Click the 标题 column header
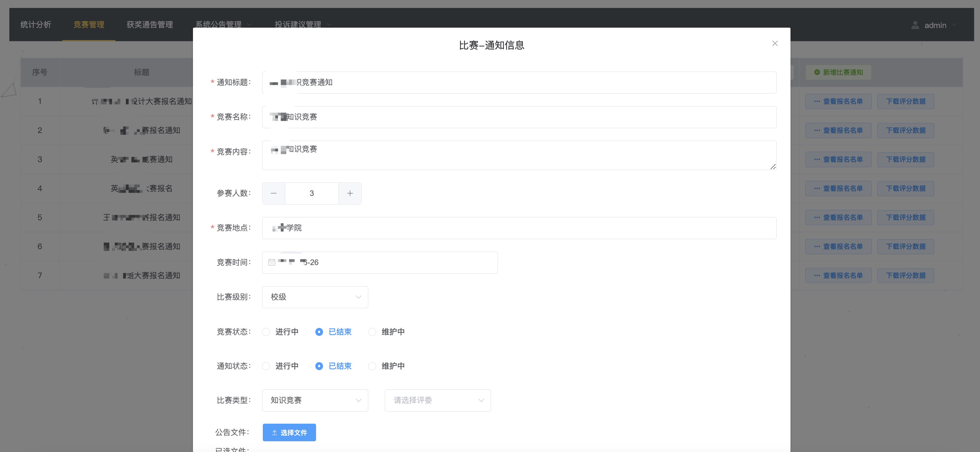The image size is (980, 452). pyautogui.click(x=141, y=72)
